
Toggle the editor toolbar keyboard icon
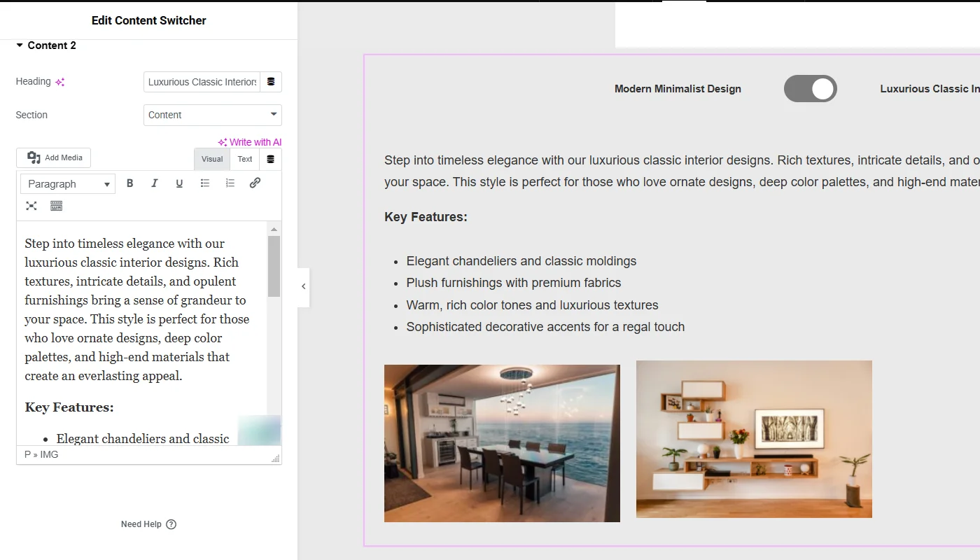[57, 206]
